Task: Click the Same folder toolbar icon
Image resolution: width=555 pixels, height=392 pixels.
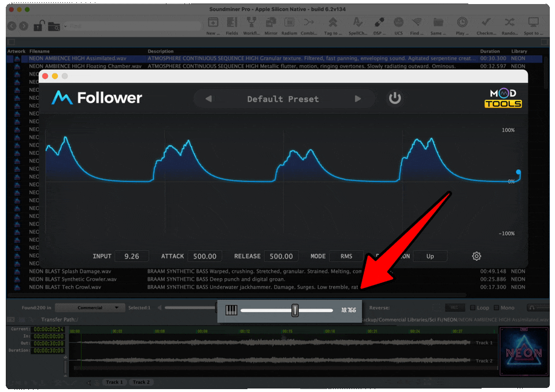Action: pyautogui.click(x=438, y=23)
